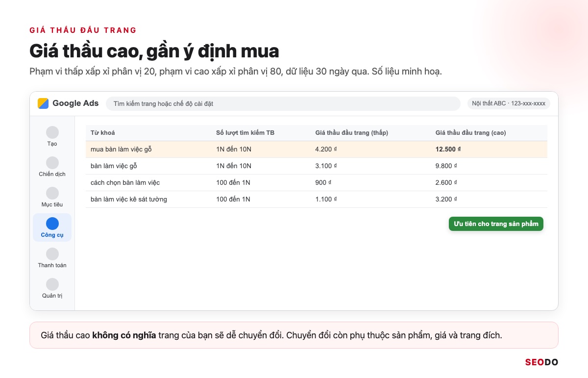Open the Chiến dịch sidebar icon
Screen dimensions: 588x378
click(52, 163)
